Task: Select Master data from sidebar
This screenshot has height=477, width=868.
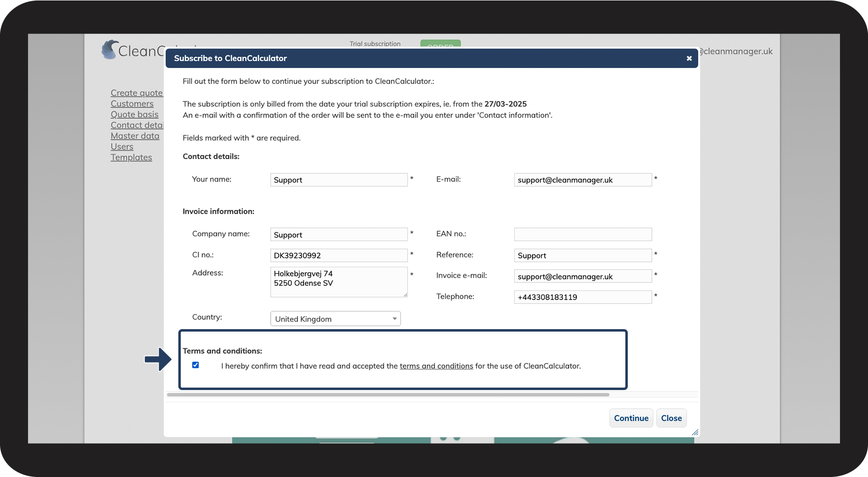Action: click(x=135, y=136)
